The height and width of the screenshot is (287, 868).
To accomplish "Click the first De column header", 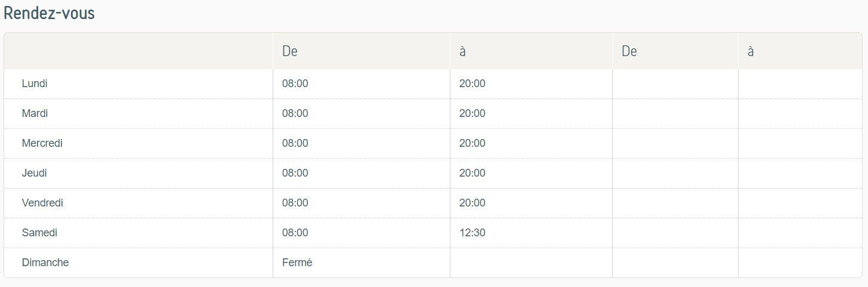I will [x=290, y=51].
